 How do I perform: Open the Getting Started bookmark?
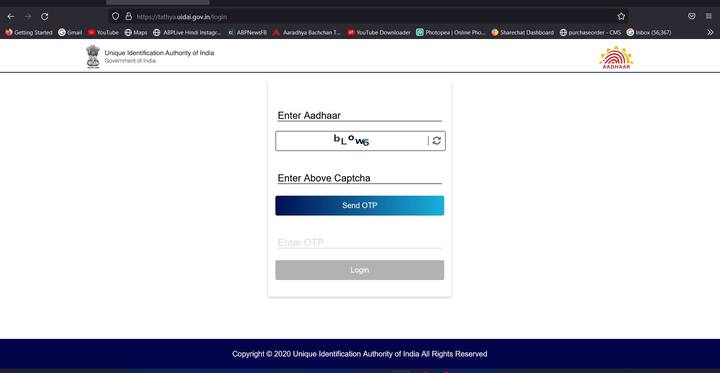click(x=28, y=33)
